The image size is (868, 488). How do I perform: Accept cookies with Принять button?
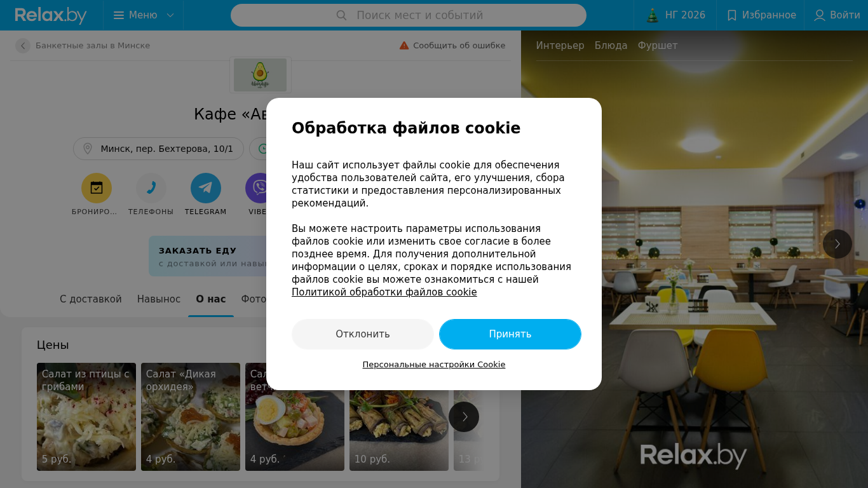pos(510,334)
